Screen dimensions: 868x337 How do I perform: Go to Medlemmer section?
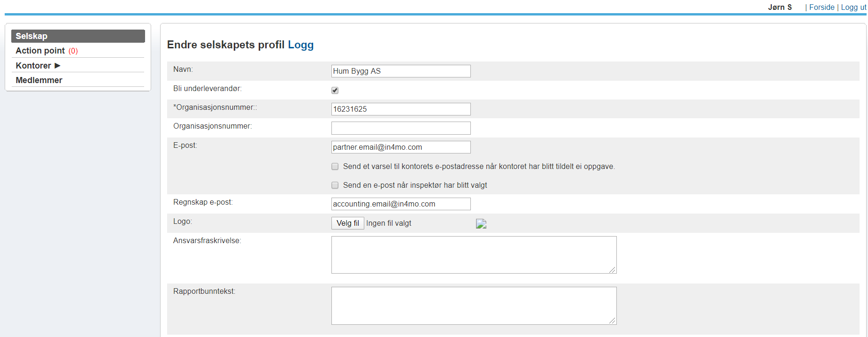pos(39,80)
